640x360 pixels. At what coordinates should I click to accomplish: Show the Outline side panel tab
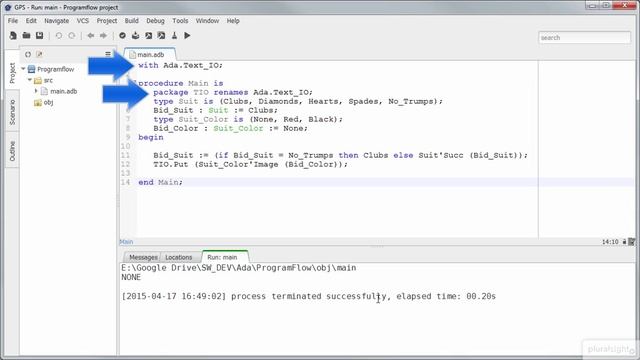pyautogui.click(x=12, y=151)
